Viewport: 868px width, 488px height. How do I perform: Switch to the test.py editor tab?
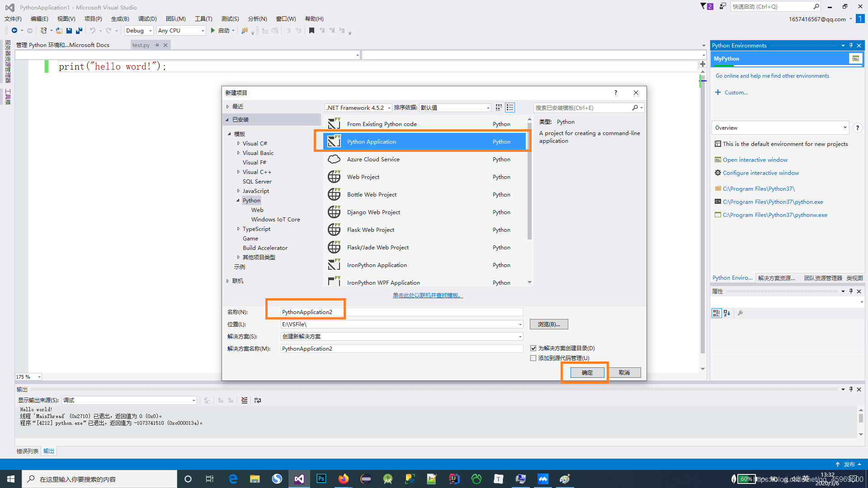tap(141, 45)
